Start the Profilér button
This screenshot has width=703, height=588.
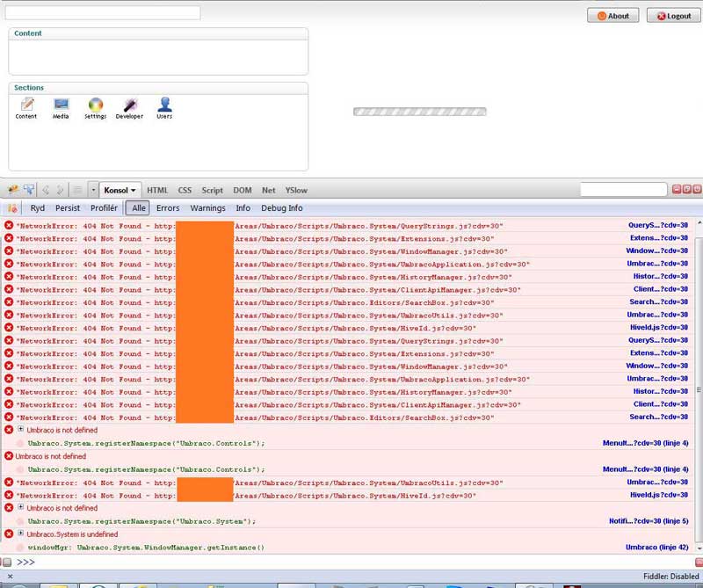click(104, 208)
